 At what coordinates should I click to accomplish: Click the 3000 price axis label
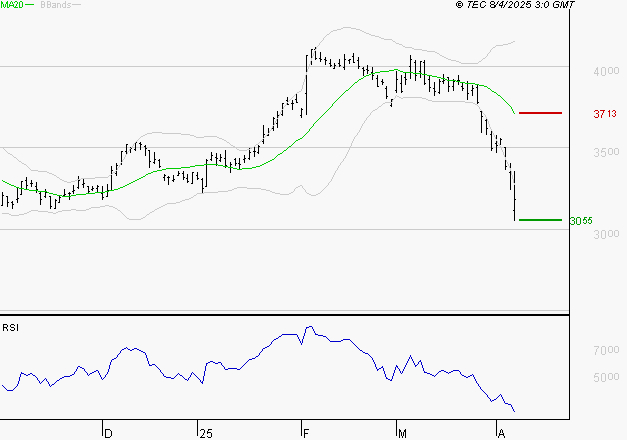point(606,234)
